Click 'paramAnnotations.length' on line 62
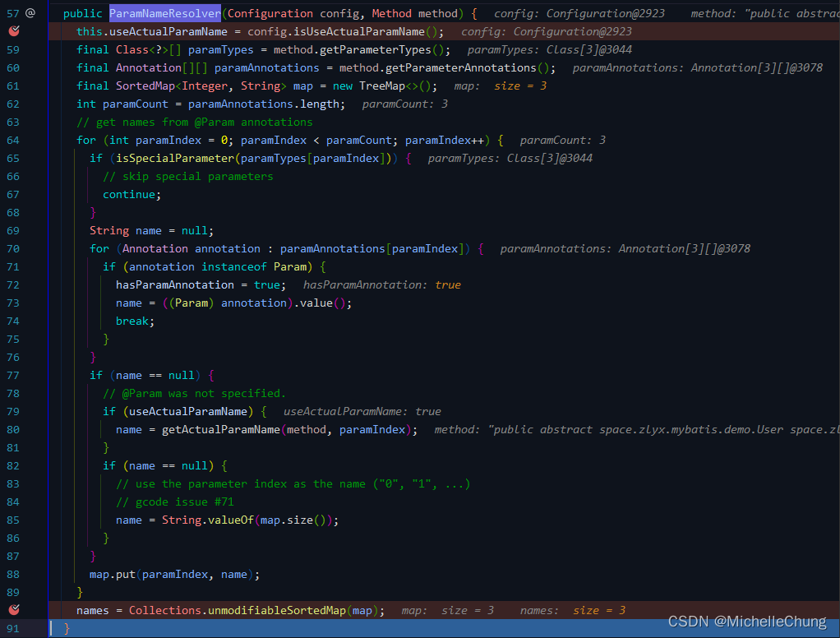The width and height of the screenshot is (840, 638). coord(264,104)
